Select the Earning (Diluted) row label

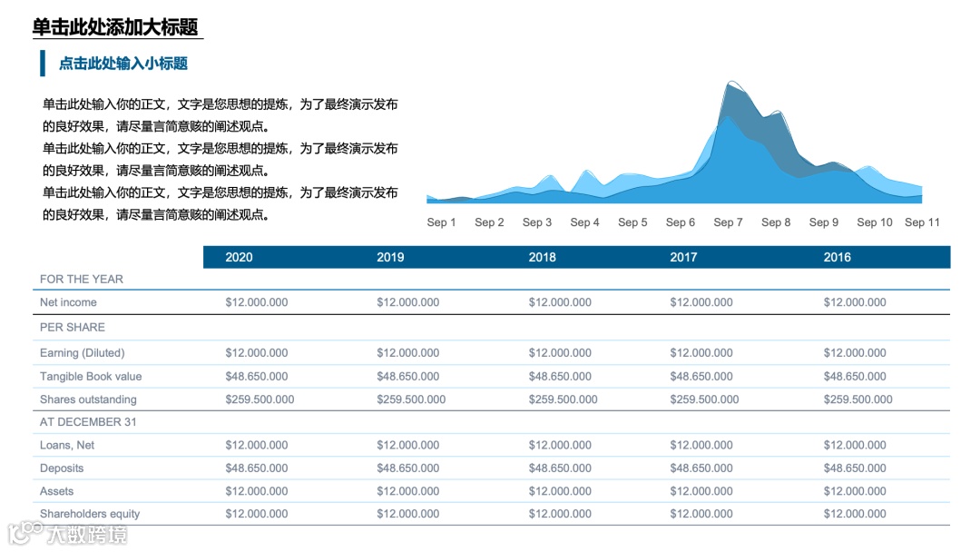tap(82, 352)
